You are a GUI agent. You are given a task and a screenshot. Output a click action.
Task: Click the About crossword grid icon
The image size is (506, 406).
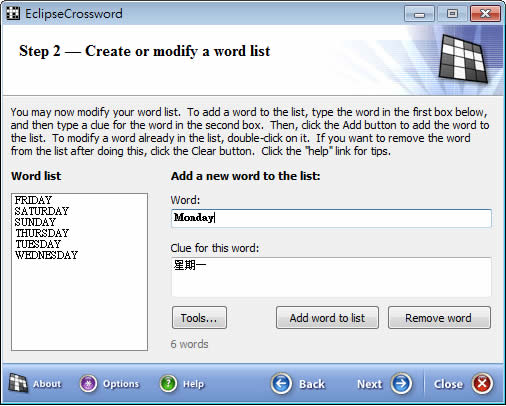[x=18, y=383]
